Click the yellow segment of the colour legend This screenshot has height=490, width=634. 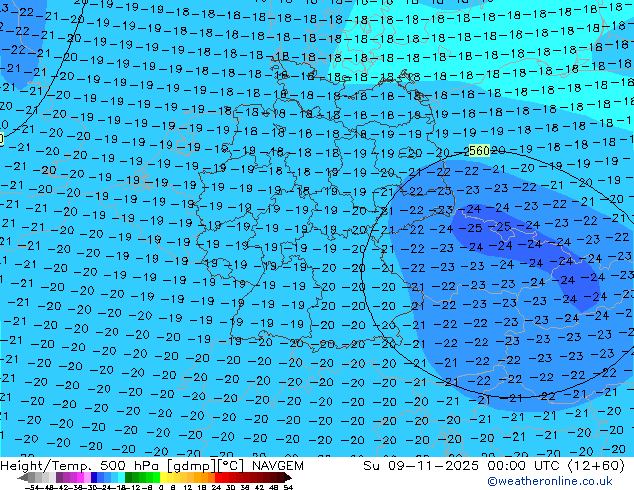163,477
